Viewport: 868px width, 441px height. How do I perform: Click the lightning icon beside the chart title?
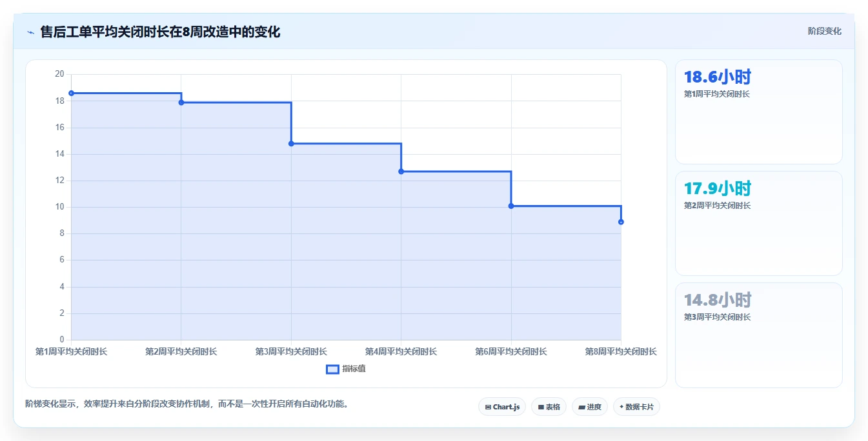[x=30, y=32]
